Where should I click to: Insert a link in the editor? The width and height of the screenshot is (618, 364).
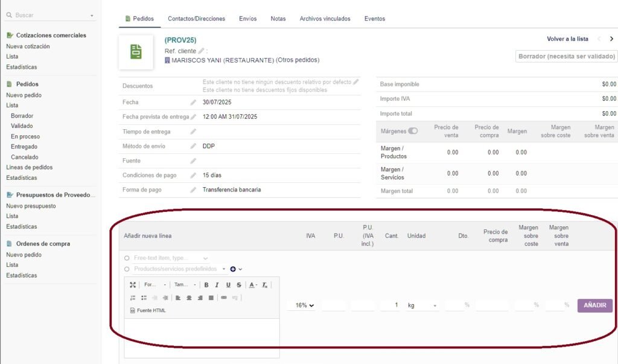point(224,298)
